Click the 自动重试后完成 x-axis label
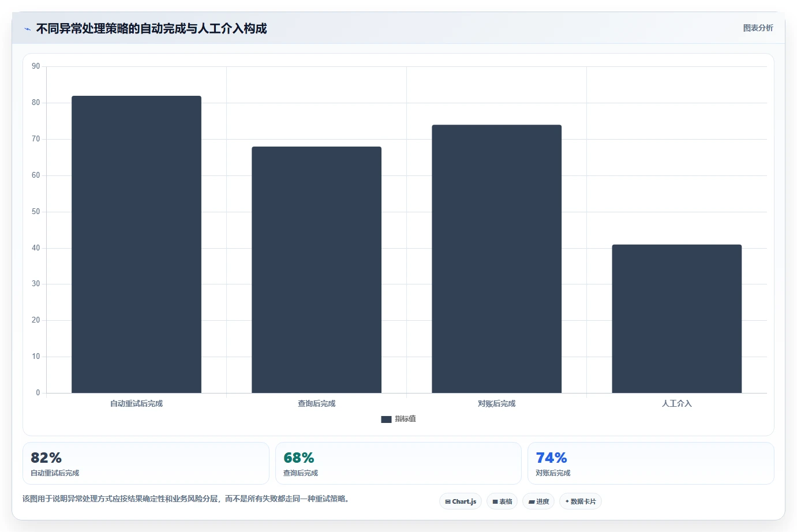This screenshot has height=532, width=797. (136, 404)
